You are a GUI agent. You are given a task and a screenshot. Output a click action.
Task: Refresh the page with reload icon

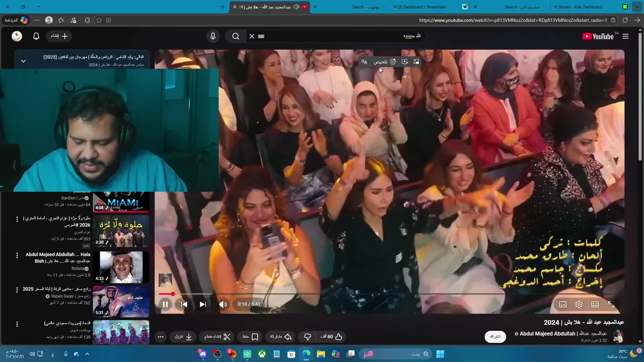pyautogui.click(x=625, y=20)
